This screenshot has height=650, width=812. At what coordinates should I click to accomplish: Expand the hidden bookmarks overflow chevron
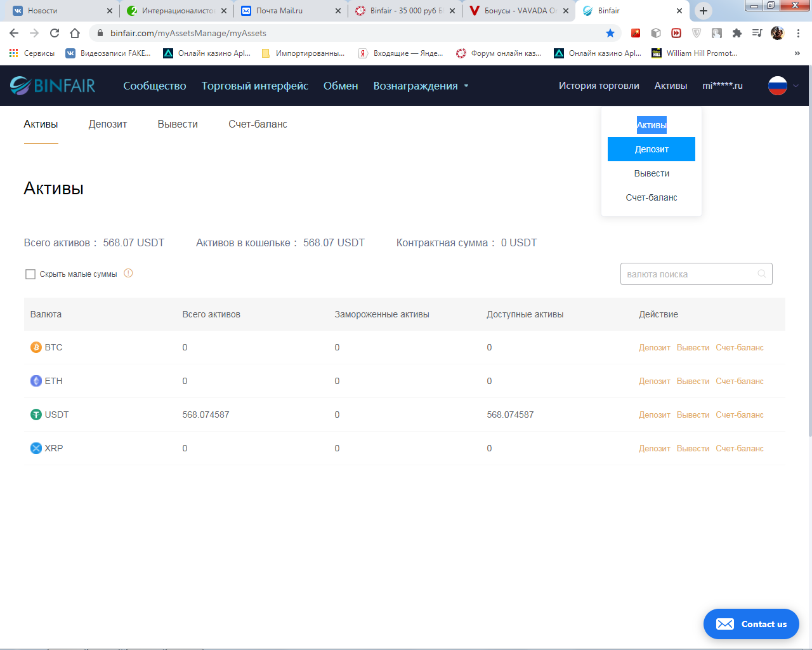pos(797,53)
